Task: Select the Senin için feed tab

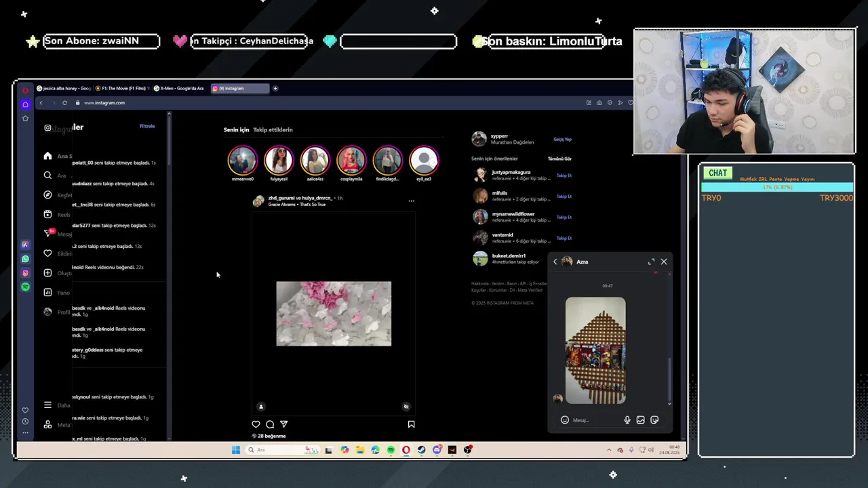Action: click(x=237, y=129)
